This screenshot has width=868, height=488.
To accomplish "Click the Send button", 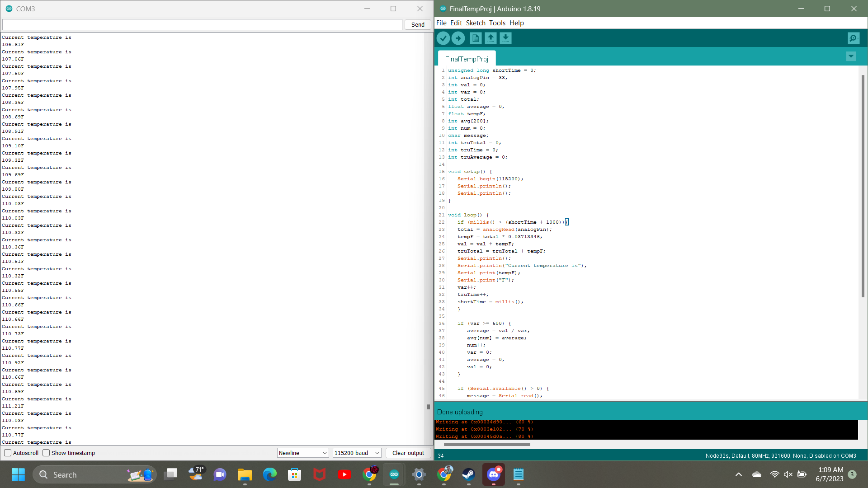I will [x=417, y=25].
